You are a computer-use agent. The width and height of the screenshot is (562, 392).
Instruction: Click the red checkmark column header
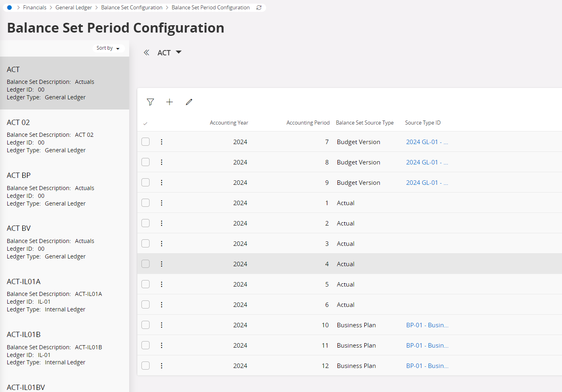[x=145, y=123]
